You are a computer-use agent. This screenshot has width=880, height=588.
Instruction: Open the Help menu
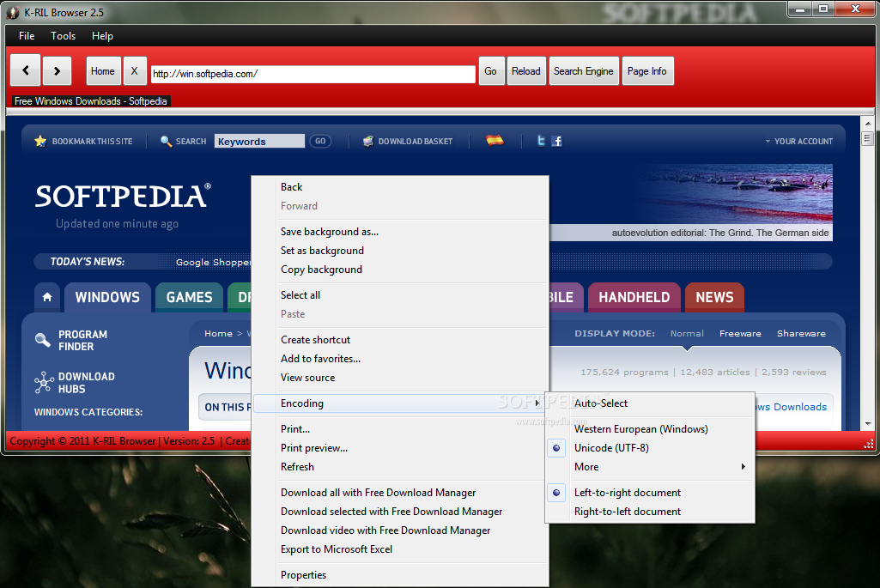pos(102,36)
